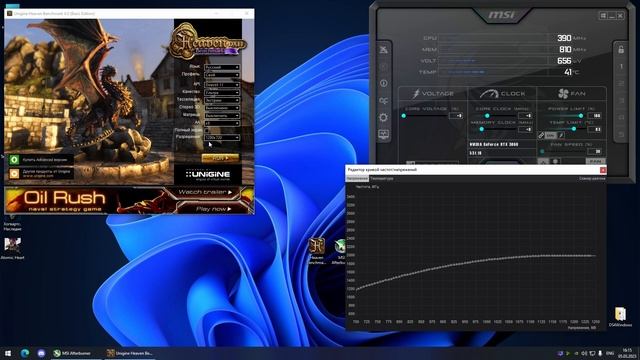The width and height of the screenshot is (640, 360).
Task: Adjust the core voltage slider handle
Action: 404,116
